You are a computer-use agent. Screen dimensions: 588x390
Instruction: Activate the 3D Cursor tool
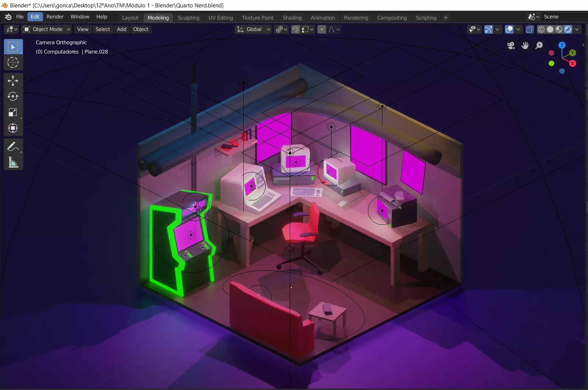(x=13, y=63)
